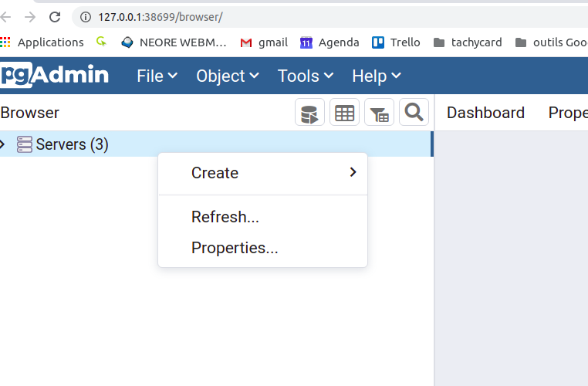The width and height of the screenshot is (588, 386).
Task: Select the Servers (3) tree item
Action: 217,144
